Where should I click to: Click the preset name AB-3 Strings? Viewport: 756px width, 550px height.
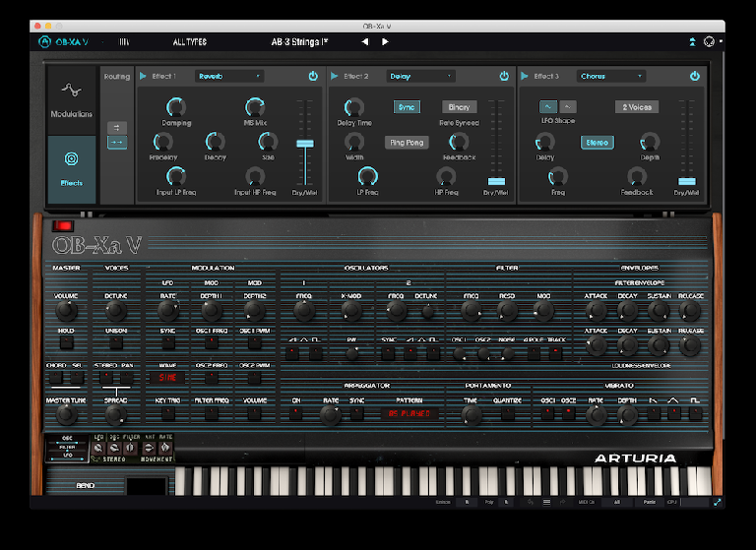tap(299, 42)
